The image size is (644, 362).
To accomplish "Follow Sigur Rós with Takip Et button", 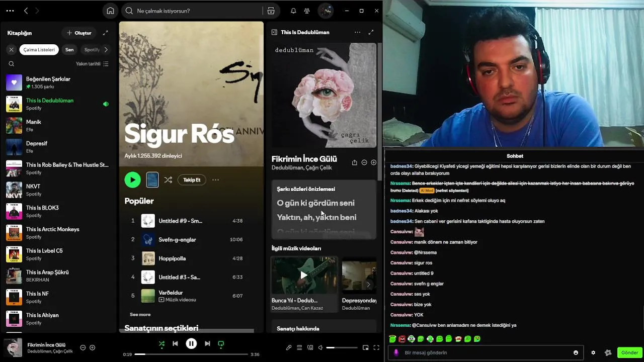I will 192,180.
